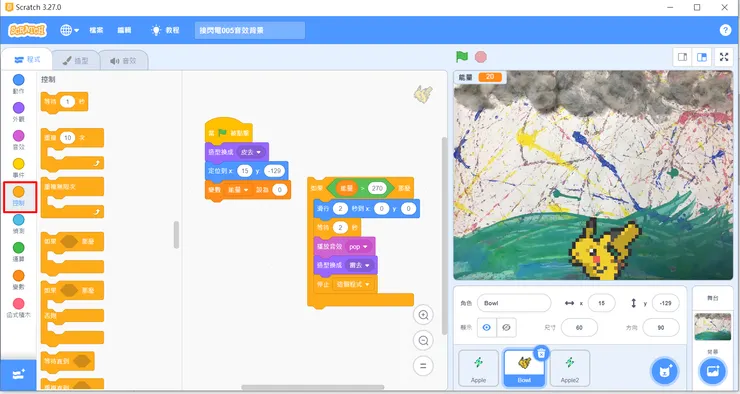The image size is (740, 394).
Task: Click the 能量 variable reporter in the condition
Action: click(347, 188)
